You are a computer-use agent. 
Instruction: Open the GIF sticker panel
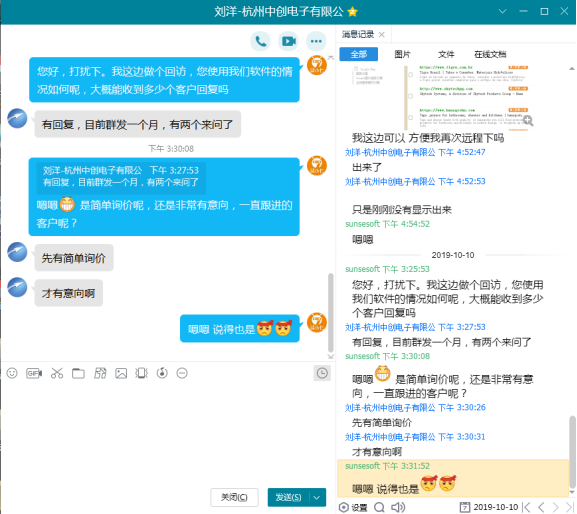(34, 373)
